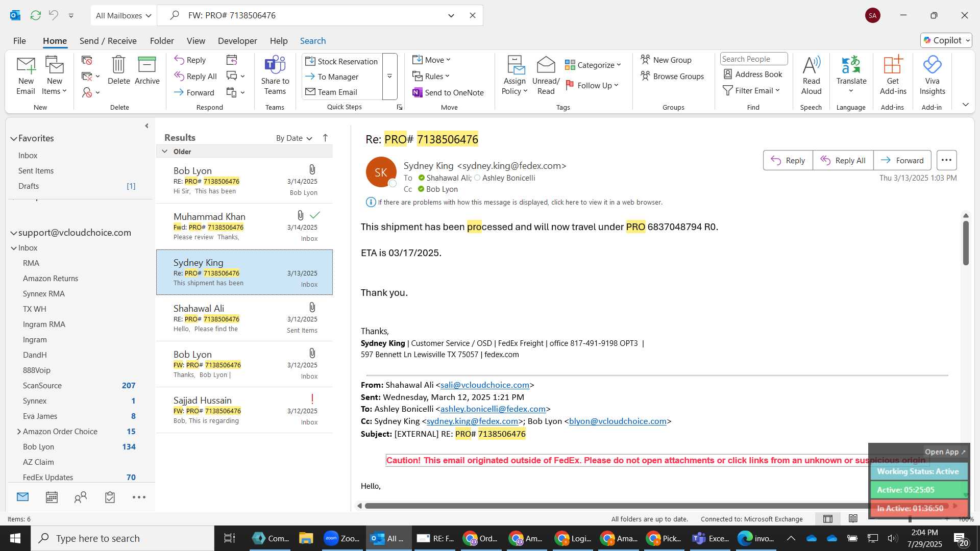Screen dimensions: 980x551
Task: Open Viva Insights add-in
Action: [x=932, y=76]
